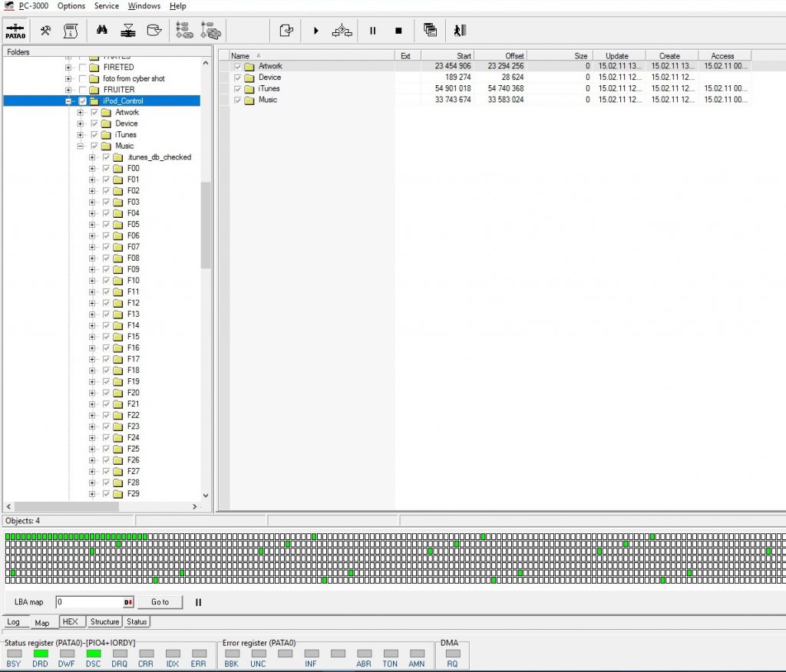The image size is (786, 672).
Task: Open the Service menu
Action: [106, 6]
